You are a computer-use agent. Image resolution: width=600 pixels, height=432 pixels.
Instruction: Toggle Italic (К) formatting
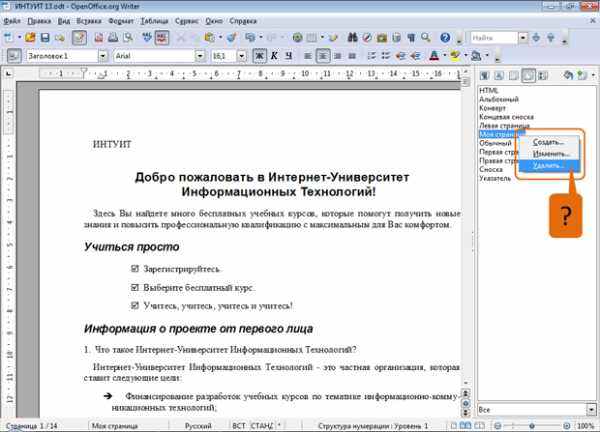[274, 56]
